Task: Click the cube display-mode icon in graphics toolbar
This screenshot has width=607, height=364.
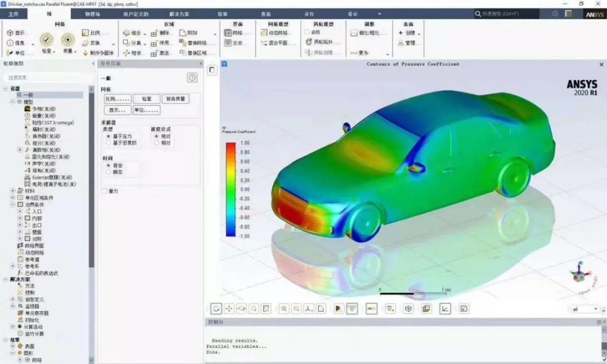Action: click(x=409, y=308)
